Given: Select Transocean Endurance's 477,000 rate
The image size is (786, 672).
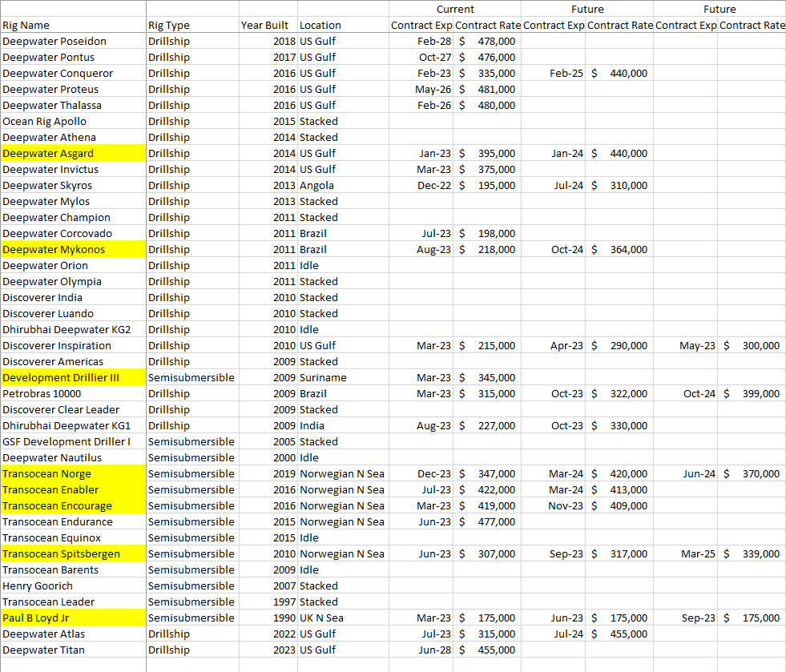Looking at the screenshot, I should pos(486,522).
